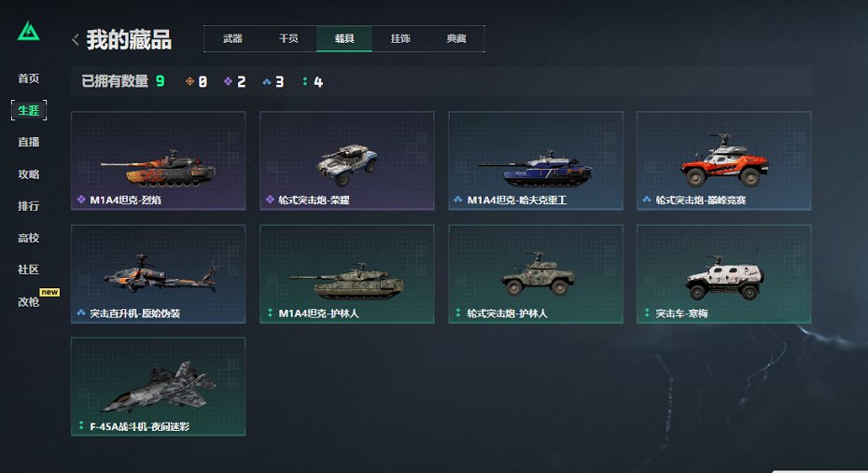Screen dimensions: 868x473
Task: Select the blue rare rarity count icon
Action: 267,81
